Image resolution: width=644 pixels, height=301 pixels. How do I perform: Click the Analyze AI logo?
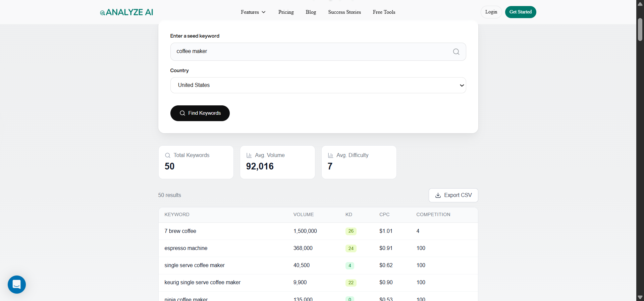click(x=126, y=12)
